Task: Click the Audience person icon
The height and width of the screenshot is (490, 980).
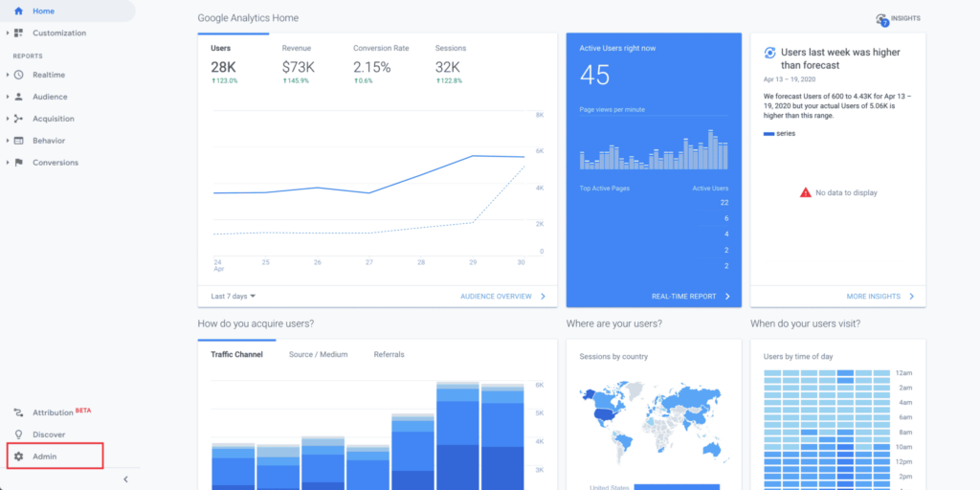Action: click(x=18, y=97)
